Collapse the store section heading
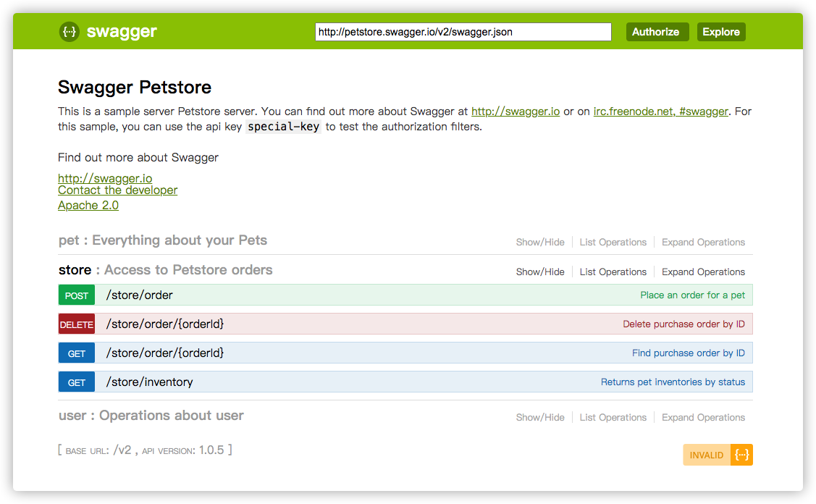 coord(166,269)
